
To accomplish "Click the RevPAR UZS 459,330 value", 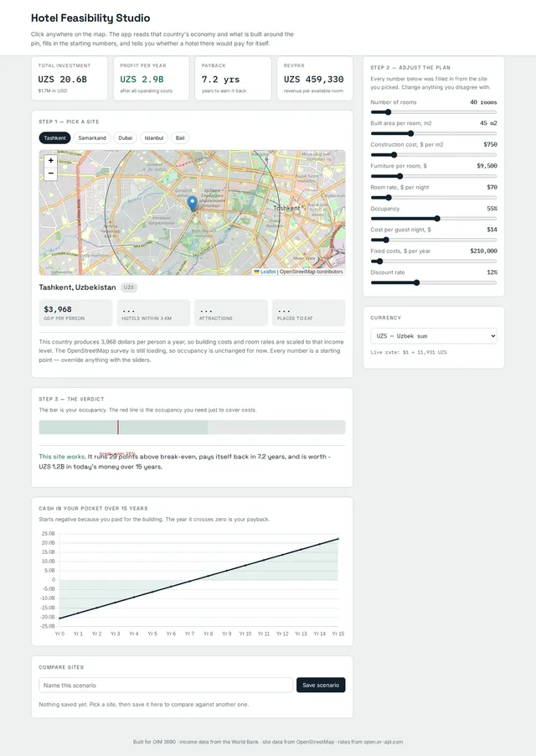I will pyautogui.click(x=313, y=80).
